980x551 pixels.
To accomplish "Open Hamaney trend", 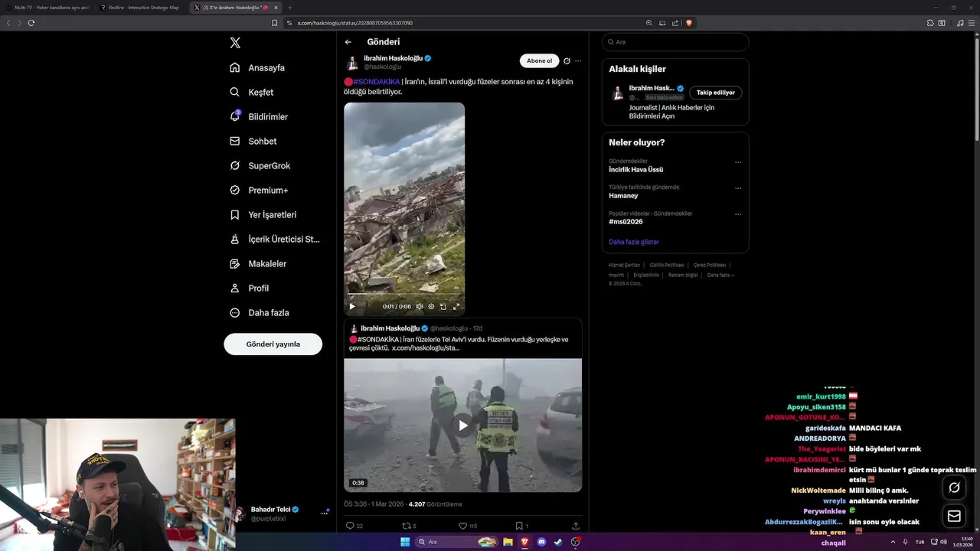I will (x=623, y=195).
